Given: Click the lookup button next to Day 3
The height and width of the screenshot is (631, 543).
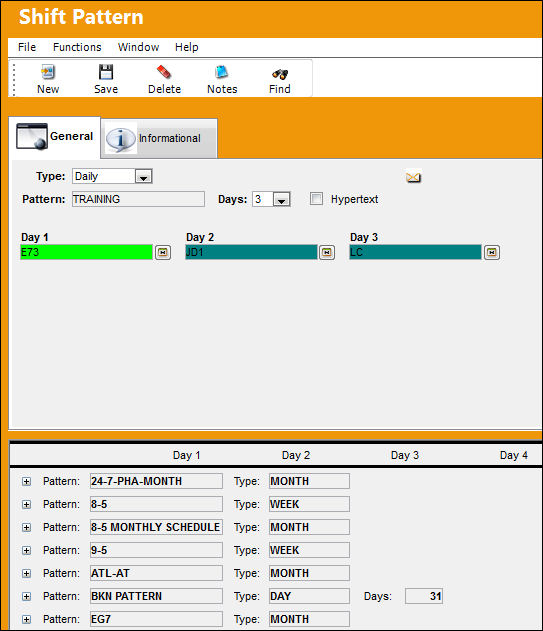Looking at the screenshot, I should 491,252.
